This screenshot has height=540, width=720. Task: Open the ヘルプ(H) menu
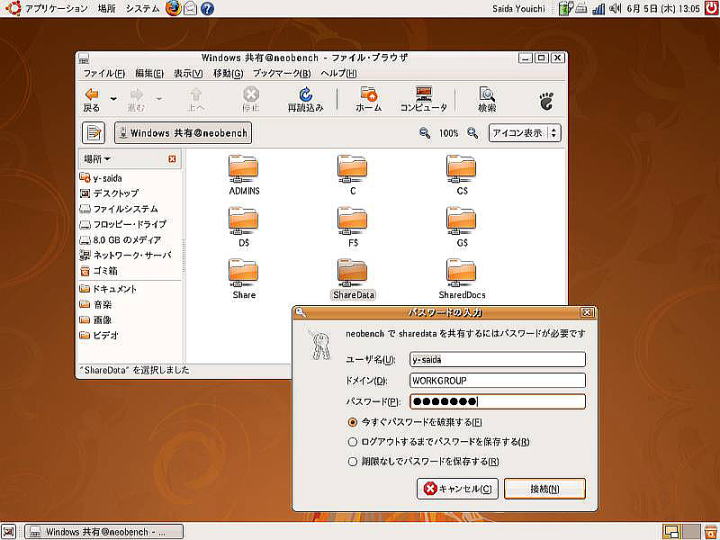338,73
